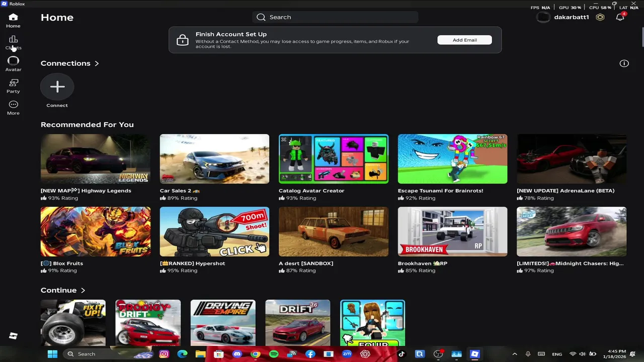Open the Car Sales 2 game thumbnail
Image resolution: width=644 pixels, height=362 pixels.
click(214, 159)
